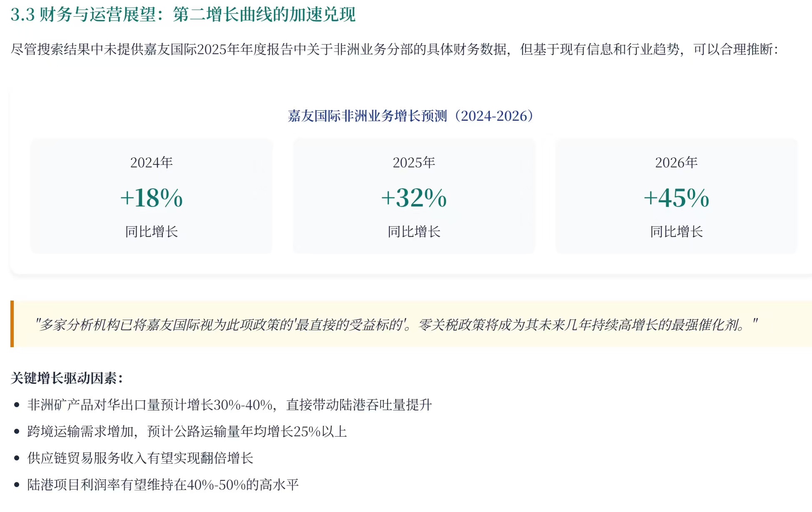Click 同比增长 label under +32%
Image resolution: width=812 pixels, height=512 pixels.
point(414,232)
